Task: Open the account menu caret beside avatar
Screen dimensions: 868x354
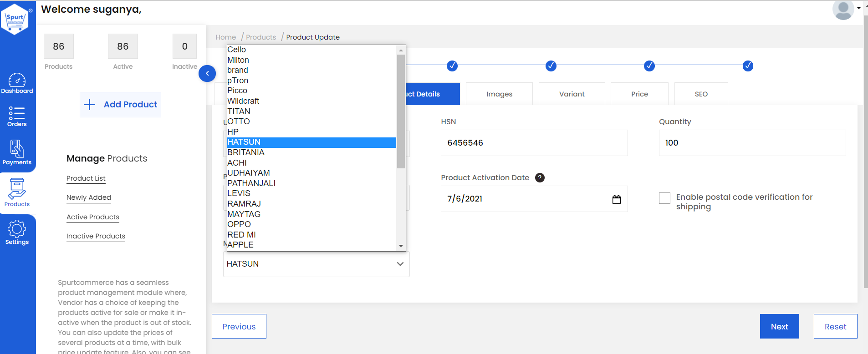Action: tap(859, 8)
